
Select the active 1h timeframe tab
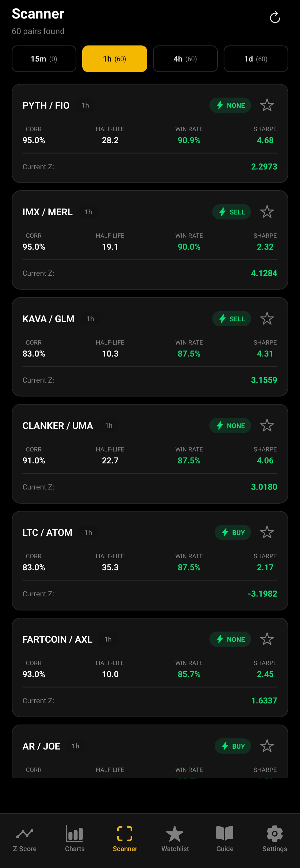(115, 59)
